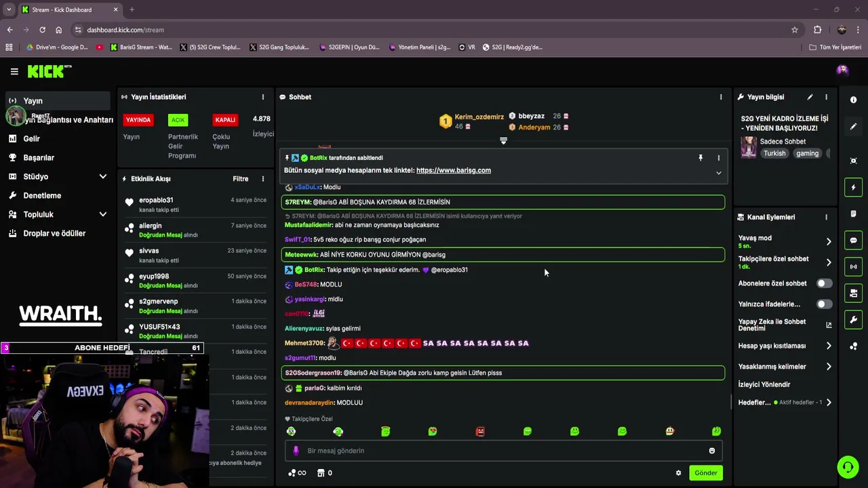868x488 pixels.
Task: Expand the pinned message chevron
Action: coord(719,173)
